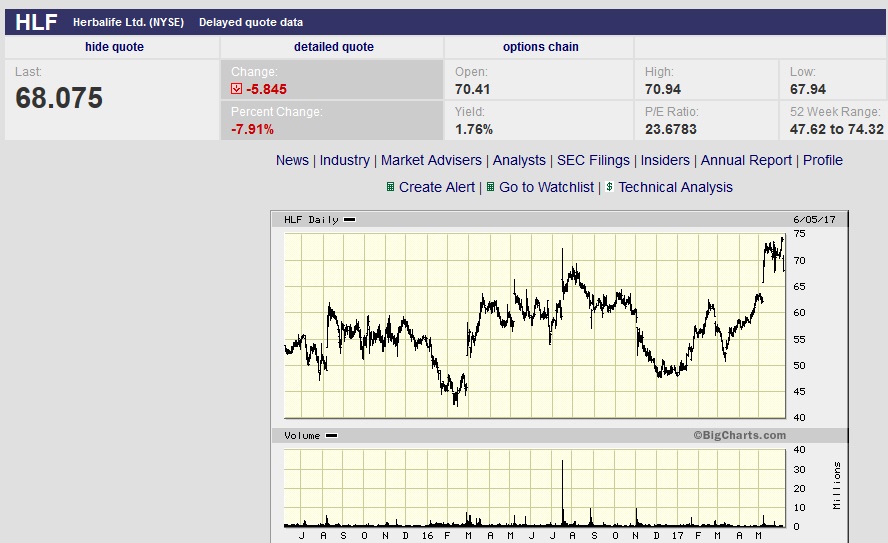Click the dollar-sign Technical Analysis icon
Screen dimensions: 888x543
point(609,186)
